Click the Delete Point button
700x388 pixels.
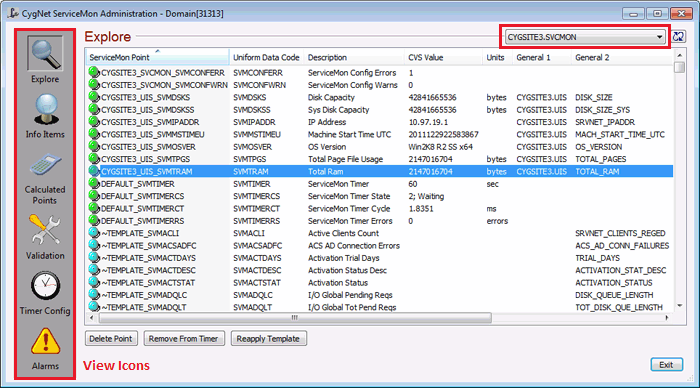[x=111, y=338]
